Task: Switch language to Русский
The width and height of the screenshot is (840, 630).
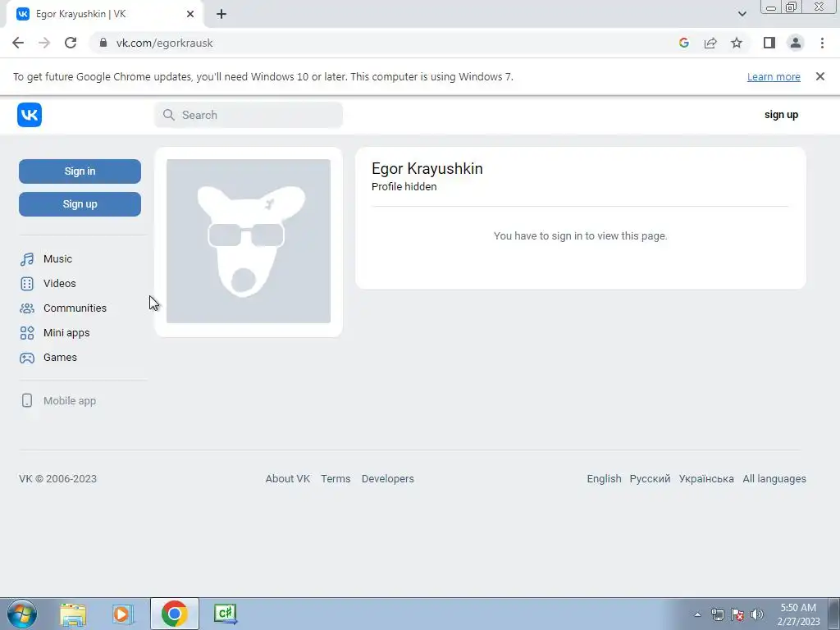Action: (x=650, y=479)
